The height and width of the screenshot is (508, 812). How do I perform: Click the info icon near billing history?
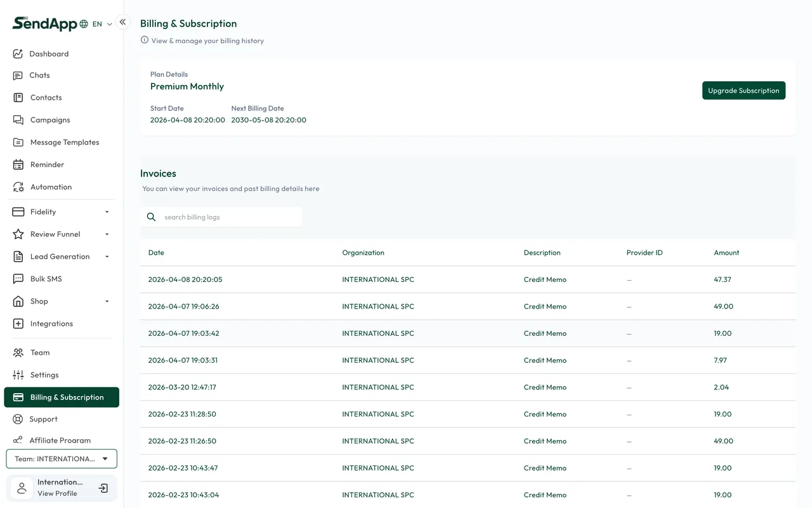(145, 40)
